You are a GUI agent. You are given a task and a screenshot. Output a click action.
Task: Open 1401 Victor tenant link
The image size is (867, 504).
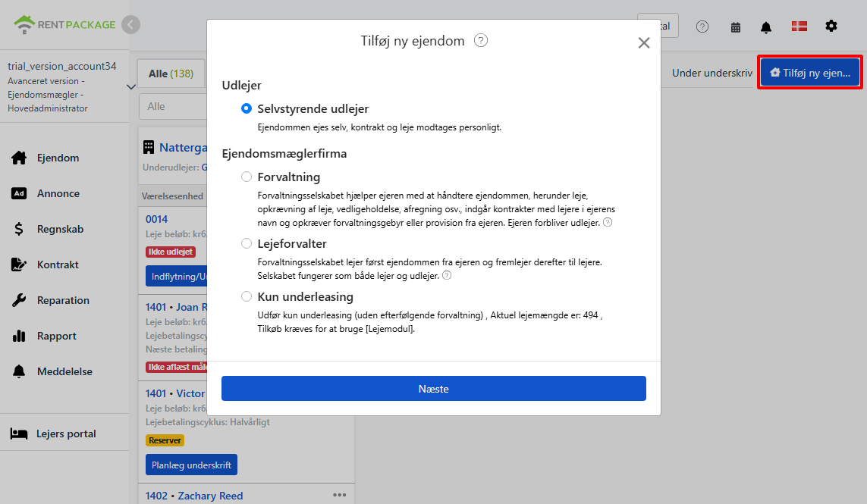pyautogui.click(x=175, y=393)
